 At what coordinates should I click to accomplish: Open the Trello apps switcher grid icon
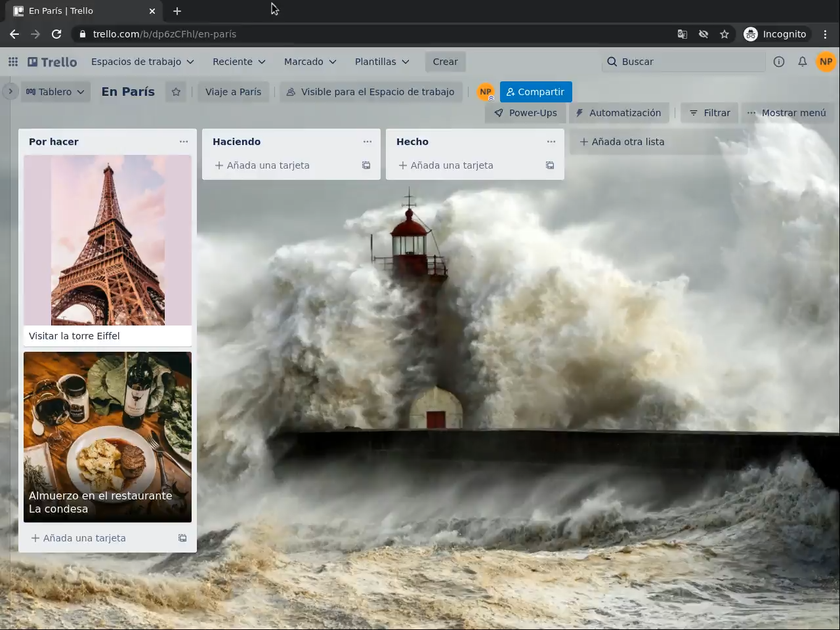[x=13, y=62]
